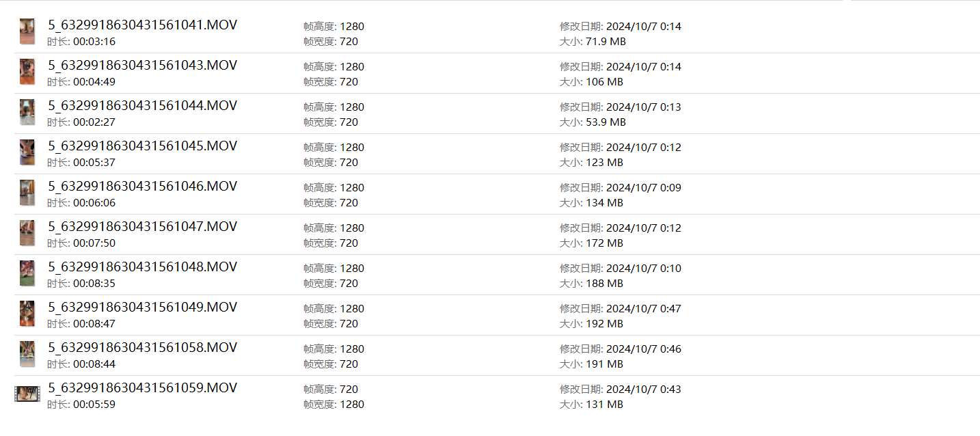Select the thumbnail of 5_6329918630431561058.MOV

(27, 355)
